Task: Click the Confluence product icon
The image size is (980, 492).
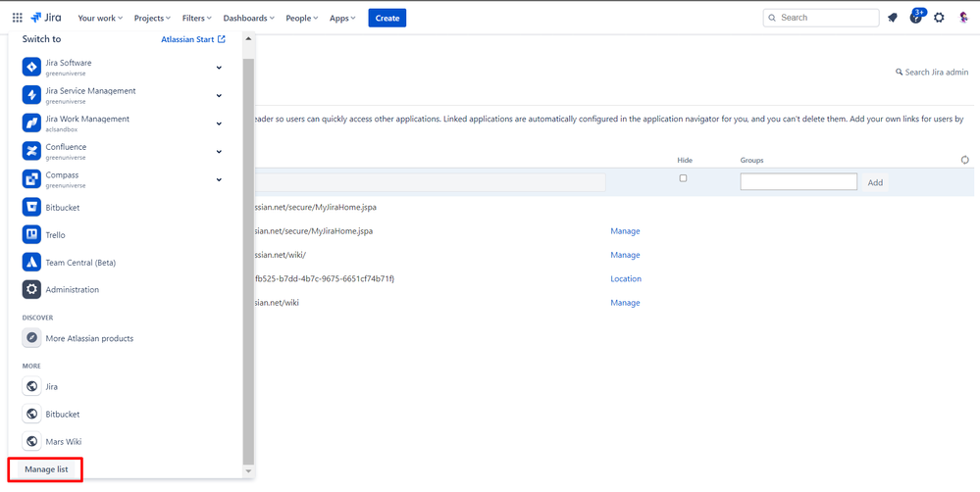Action: click(x=31, y=151)
